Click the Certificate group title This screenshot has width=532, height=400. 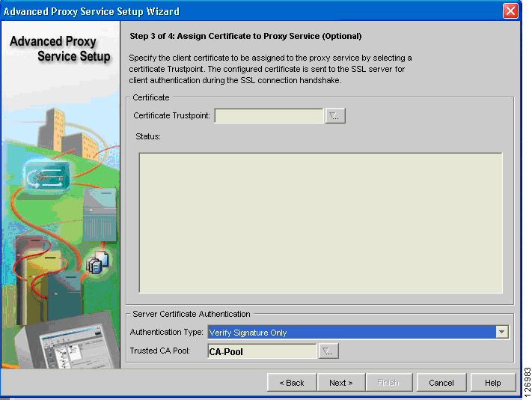(x=151, y=97)
